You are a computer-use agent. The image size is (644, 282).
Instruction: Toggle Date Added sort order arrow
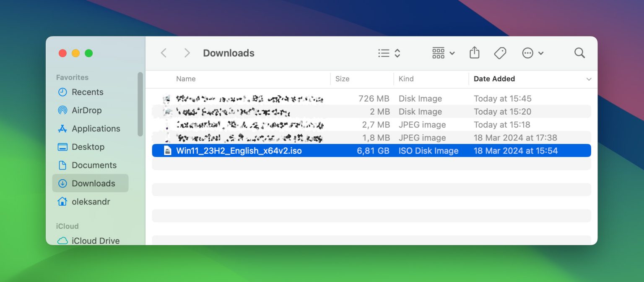coord(589,79)
